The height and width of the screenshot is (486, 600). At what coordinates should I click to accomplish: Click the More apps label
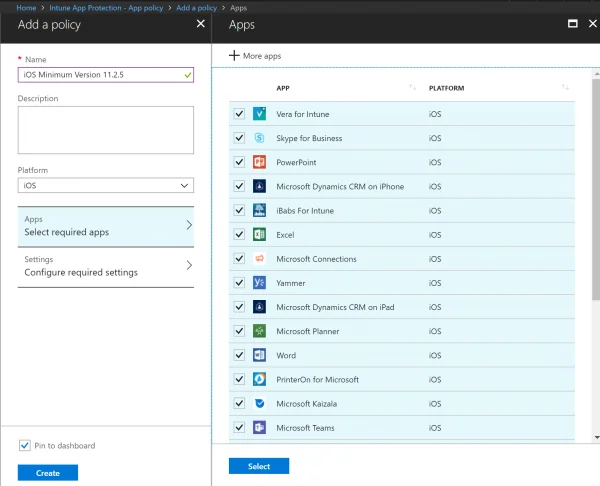tap(262, 56)
